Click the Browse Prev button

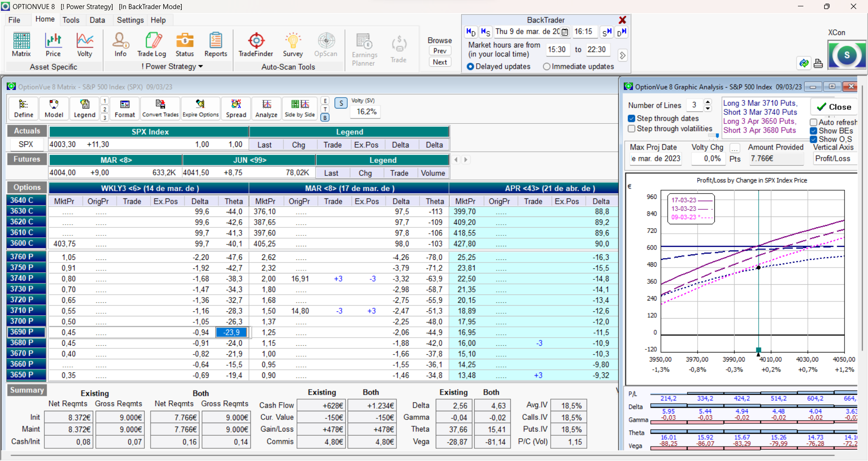tap(440, 51)
